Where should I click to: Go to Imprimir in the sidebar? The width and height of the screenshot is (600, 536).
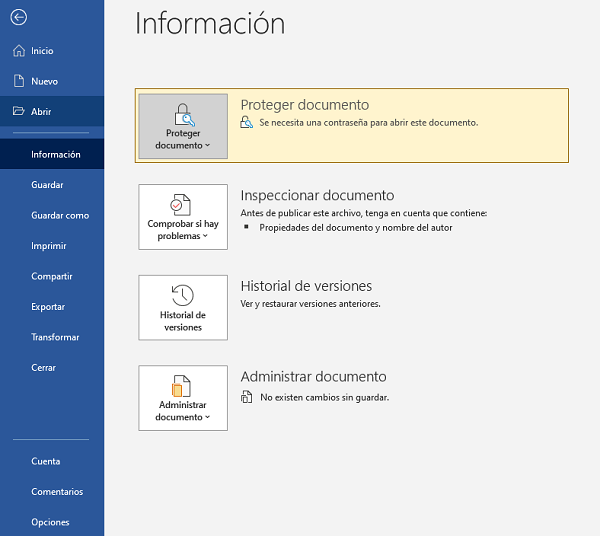click(49, 246)
